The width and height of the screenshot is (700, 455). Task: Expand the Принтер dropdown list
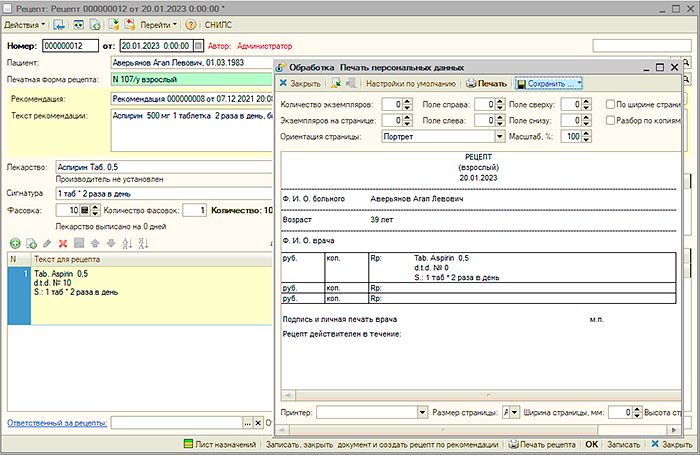tap(422, 412)
